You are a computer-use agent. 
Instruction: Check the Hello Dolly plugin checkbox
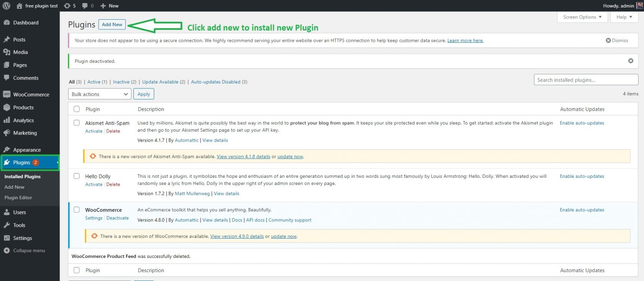76,176
